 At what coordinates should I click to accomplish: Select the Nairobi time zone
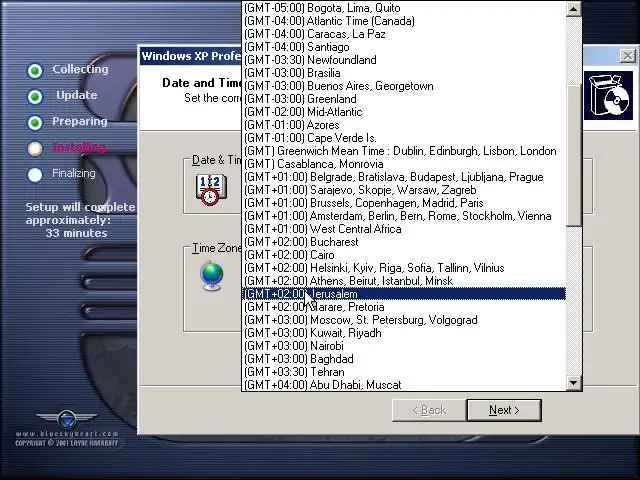click(x=404, y=346)
